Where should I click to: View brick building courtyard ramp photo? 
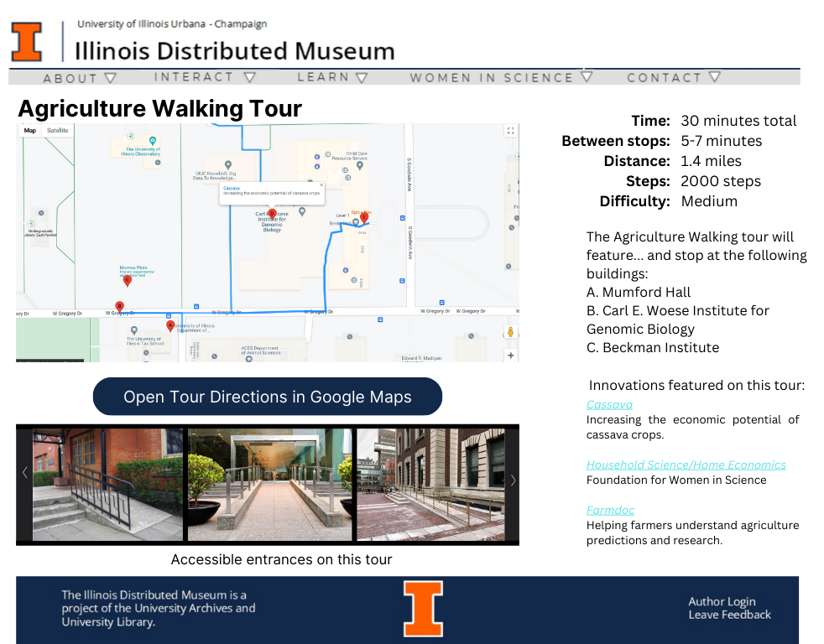coord(431,485)
